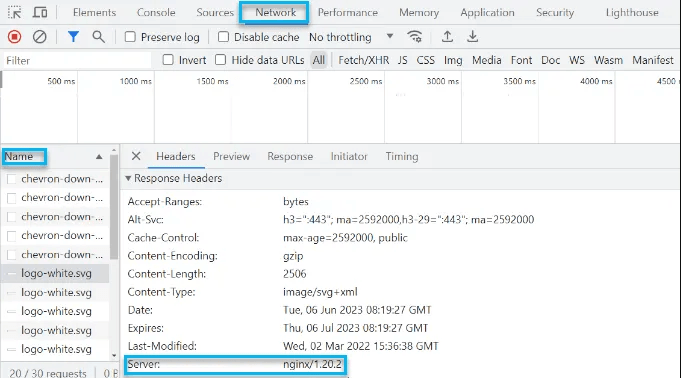Click the Cache-Control header value
Viewport: 681px width, 378px height.
pyautogui.click(x=345, y=238)
